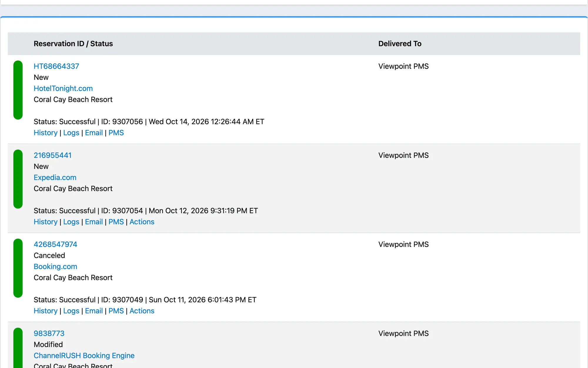Click the green status bar for 216955441
This screenshot has height=368, width=588.
coord(18,179)
